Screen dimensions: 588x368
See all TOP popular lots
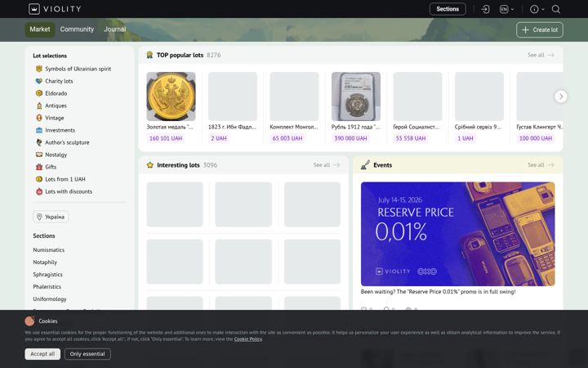[x=541, y=55]
